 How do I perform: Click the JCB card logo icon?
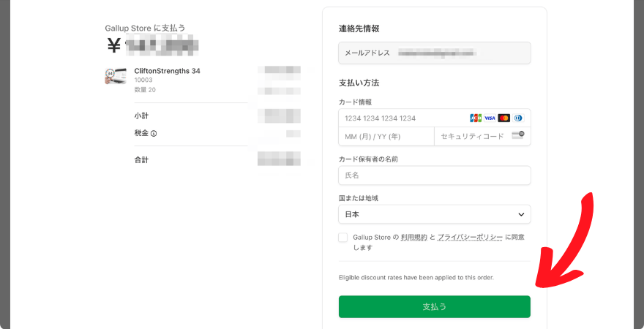[x=476, y=118]
